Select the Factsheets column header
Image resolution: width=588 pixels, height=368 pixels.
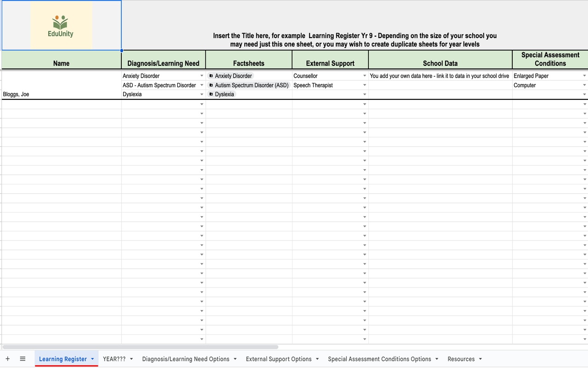coord(249,59)
